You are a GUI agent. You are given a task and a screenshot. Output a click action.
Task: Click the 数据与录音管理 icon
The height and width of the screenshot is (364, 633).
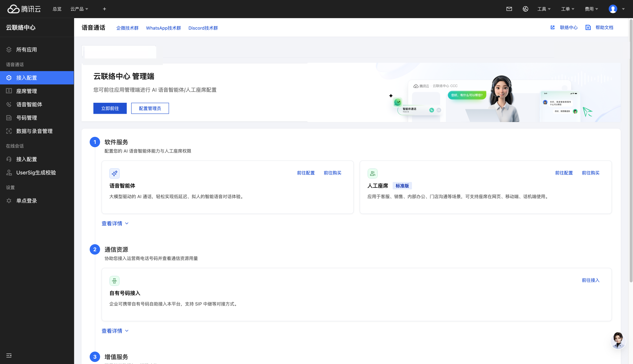click(9, 131)
